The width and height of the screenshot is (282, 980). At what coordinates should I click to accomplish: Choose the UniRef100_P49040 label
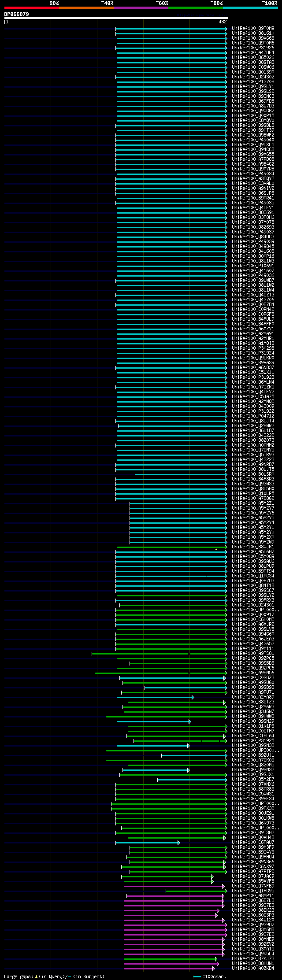tap(253, 140)
